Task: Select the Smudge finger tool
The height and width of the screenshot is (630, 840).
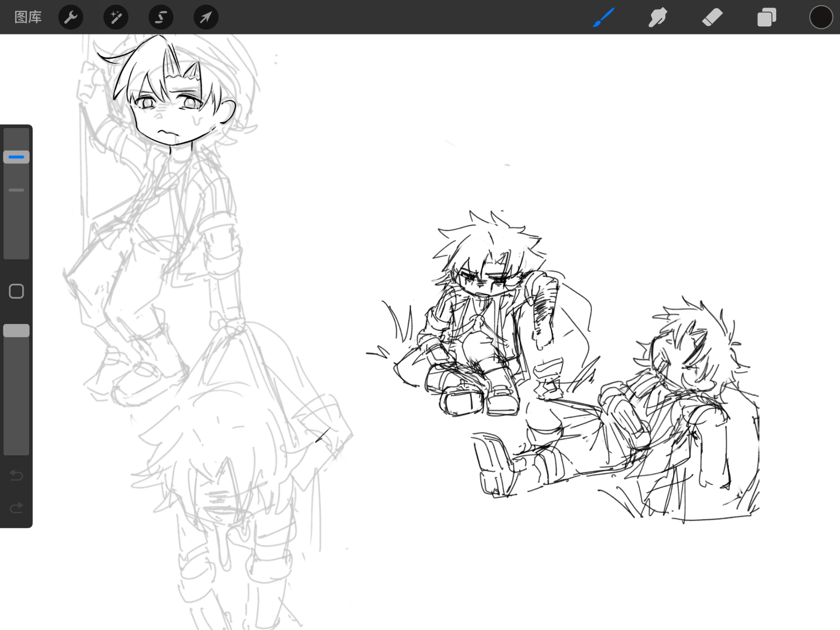Action: point(658,17)
